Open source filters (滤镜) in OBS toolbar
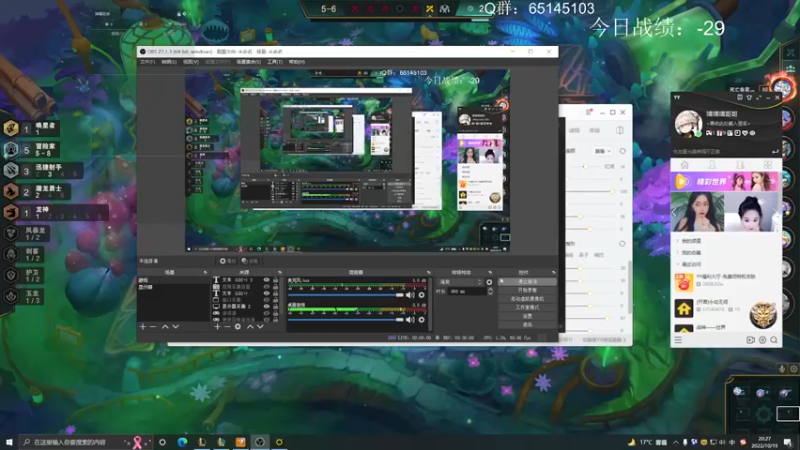Viewport: 800px width, 450px height. coord(250,261)
